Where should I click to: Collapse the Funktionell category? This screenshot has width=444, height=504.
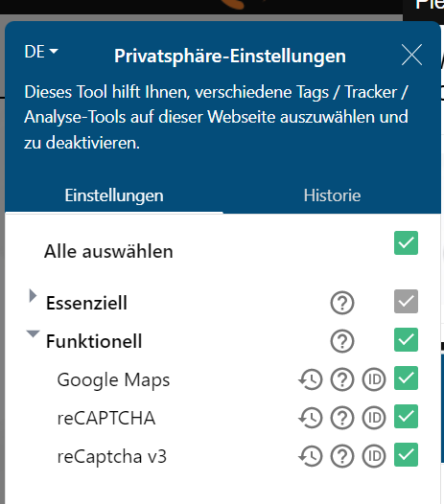pos(33,333)
